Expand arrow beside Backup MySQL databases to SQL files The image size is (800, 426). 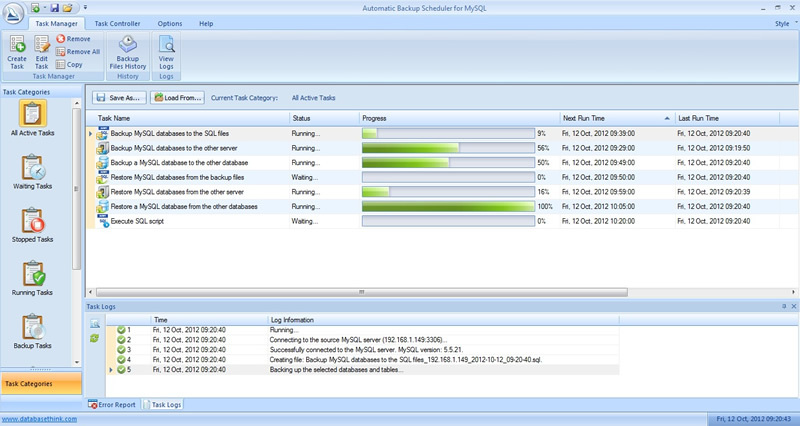(90, 134)
